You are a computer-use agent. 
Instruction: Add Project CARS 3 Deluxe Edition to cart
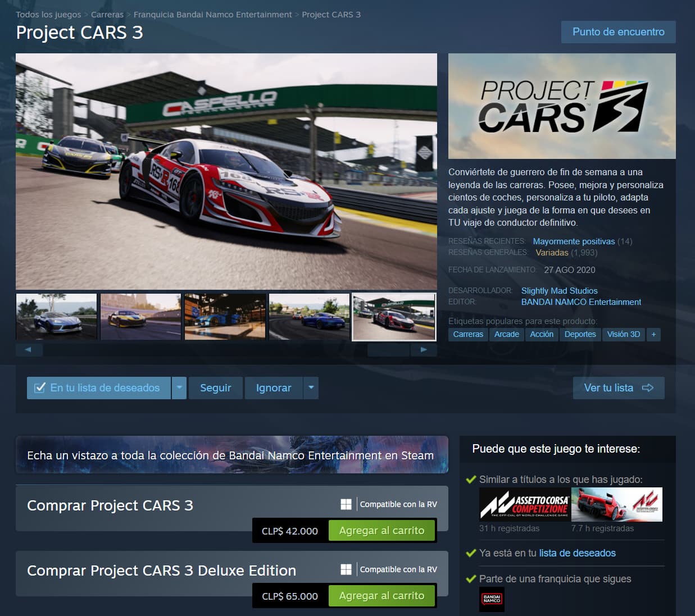(x=382, y=596)
